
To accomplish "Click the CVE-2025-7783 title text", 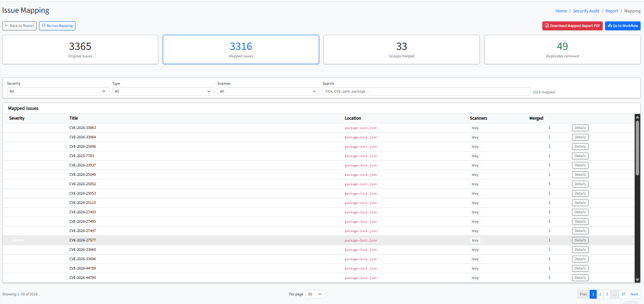I will 81,156.
